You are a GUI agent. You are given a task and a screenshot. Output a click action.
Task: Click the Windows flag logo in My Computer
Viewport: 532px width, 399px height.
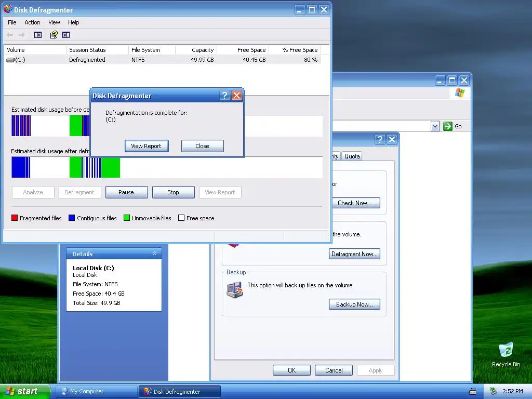(460, 92)
